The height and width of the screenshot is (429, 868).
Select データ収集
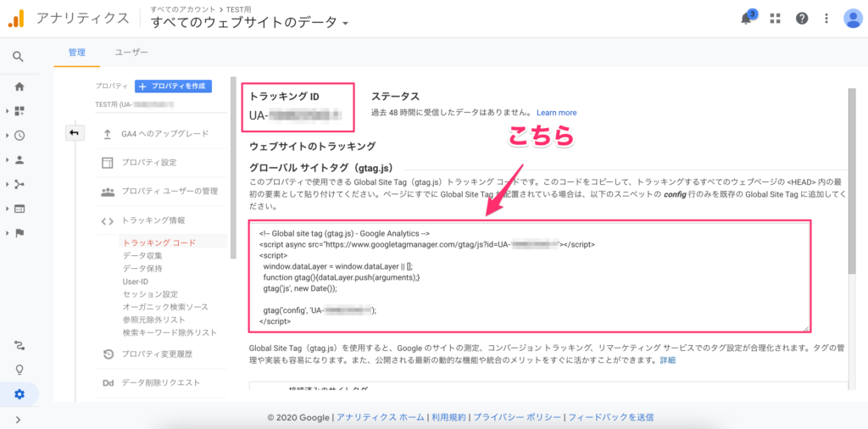click(142, 256)
